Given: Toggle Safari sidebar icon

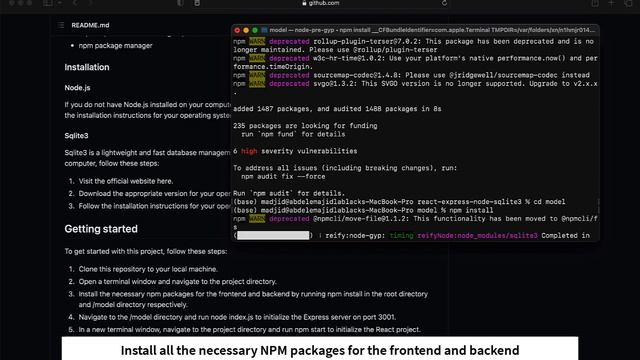Looking at the screenshot, I should pos(47,3).
